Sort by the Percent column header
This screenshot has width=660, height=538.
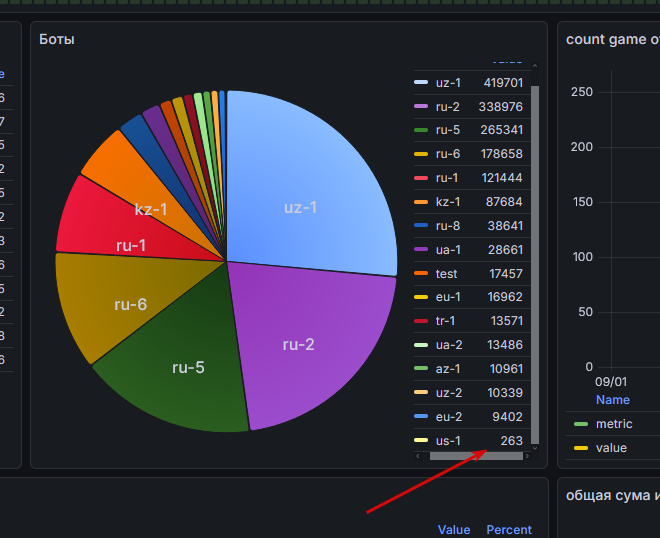509,530
